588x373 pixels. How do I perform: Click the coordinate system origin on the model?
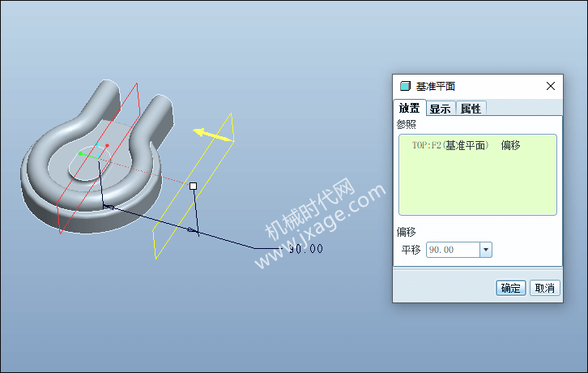[x=97, y=158]
